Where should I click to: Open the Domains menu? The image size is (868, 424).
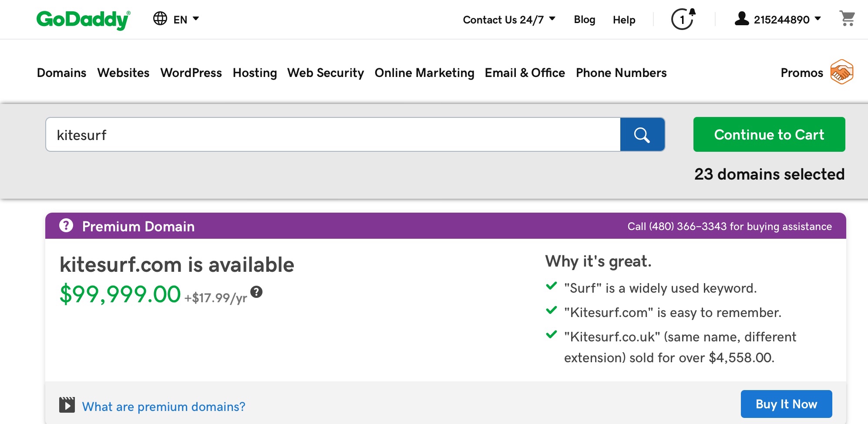[x=61, y=73]
